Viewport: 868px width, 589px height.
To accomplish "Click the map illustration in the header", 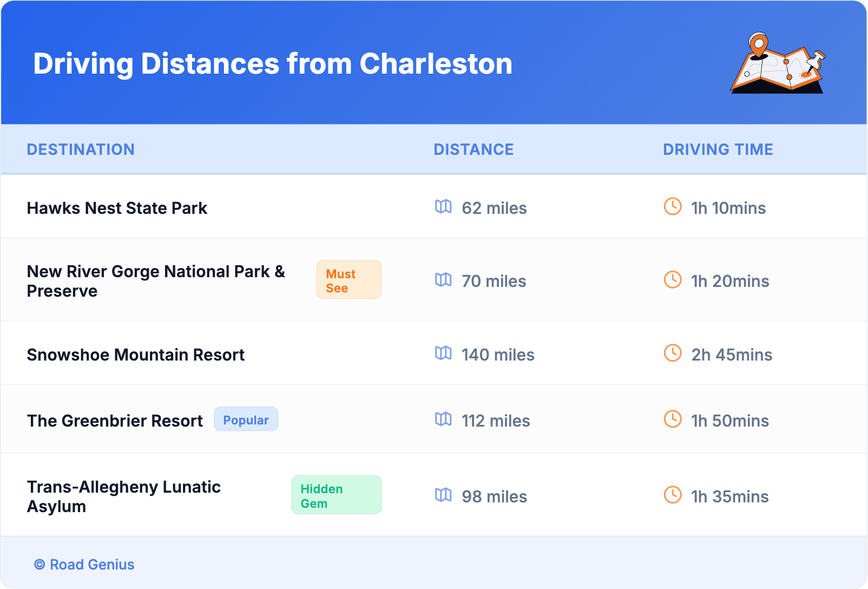I will click(778, 63).
